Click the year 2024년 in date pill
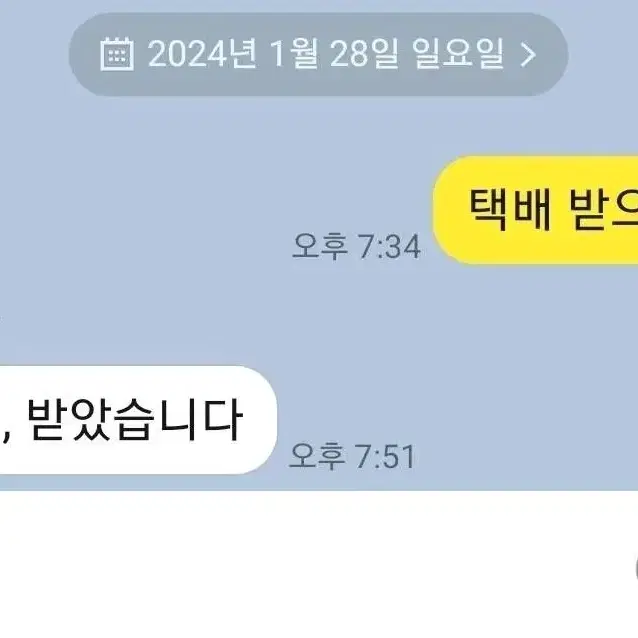The width and height of the screenshot is (638, 638). click(202, 54)
